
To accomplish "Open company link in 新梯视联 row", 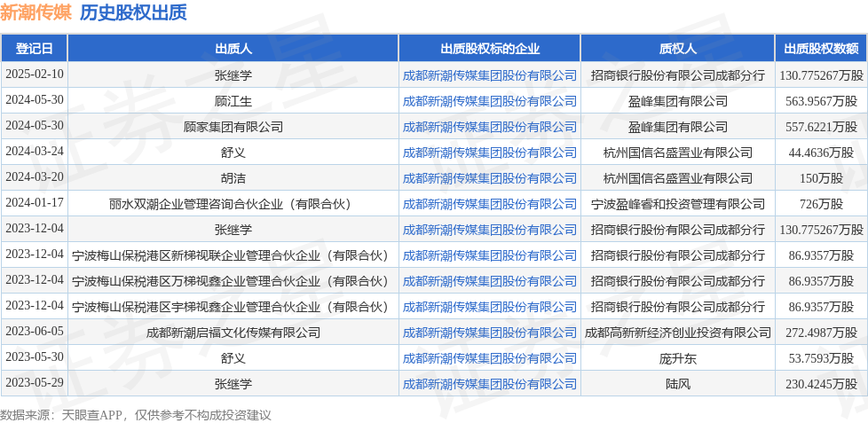I will 489,255.
